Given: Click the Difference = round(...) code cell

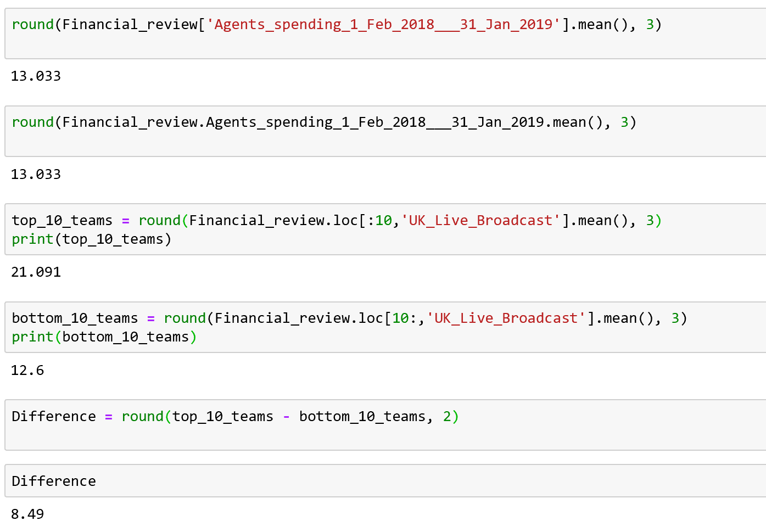Looking at the screenshot, I should click(x=385, y=425).
